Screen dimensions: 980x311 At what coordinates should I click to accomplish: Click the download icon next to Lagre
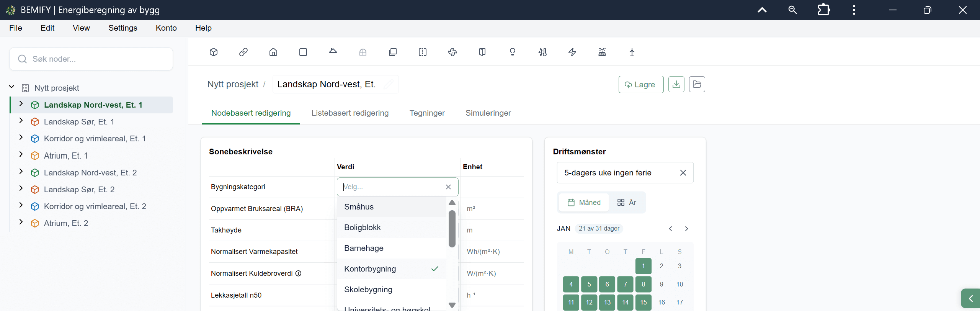[x=676, y=84]
